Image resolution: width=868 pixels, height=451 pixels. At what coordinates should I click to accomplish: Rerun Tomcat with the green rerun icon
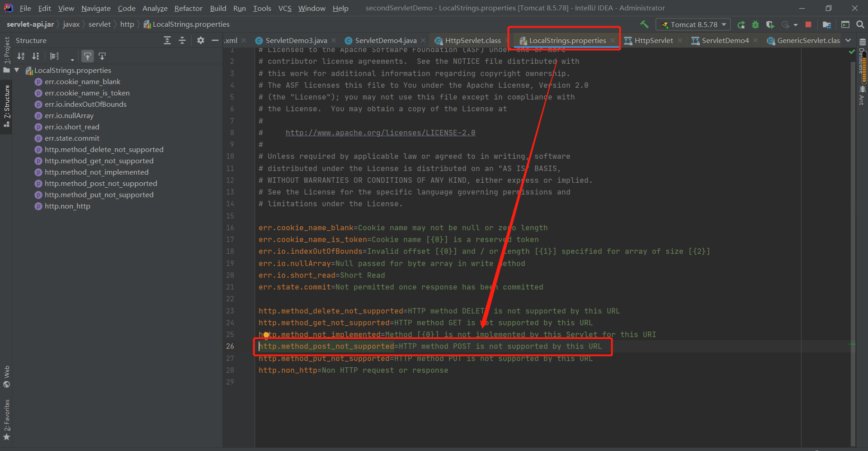pyautogui.click(x=741, y=24)
